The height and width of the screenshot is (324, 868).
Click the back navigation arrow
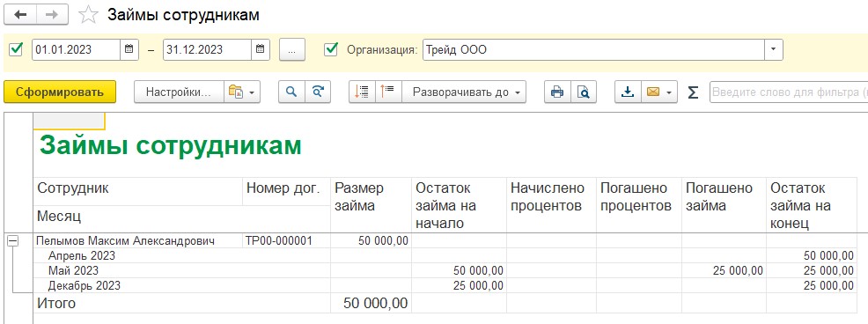click(20, 15)
